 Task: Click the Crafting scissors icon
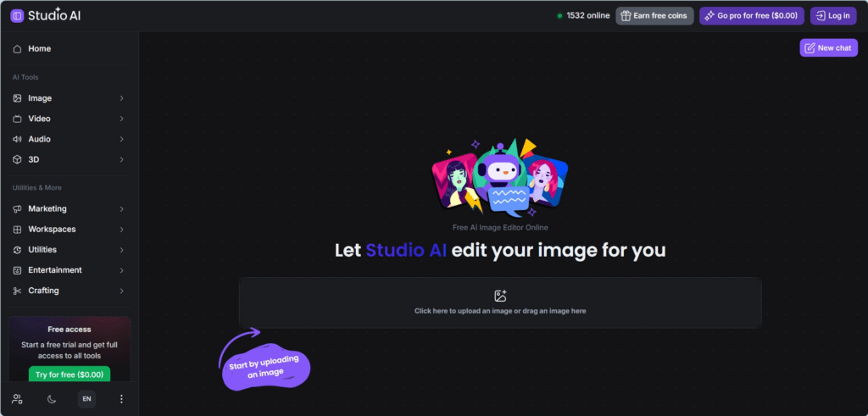point(17,291)
